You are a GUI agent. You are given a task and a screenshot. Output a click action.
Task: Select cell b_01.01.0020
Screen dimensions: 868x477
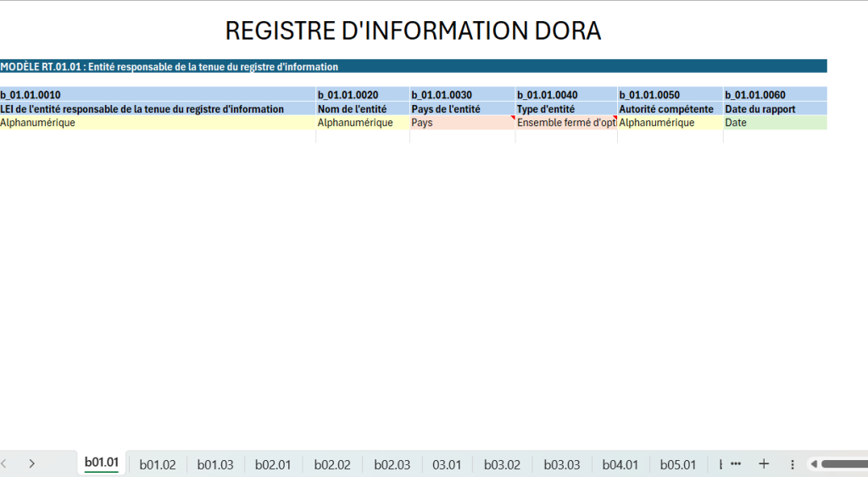[363, 95]
